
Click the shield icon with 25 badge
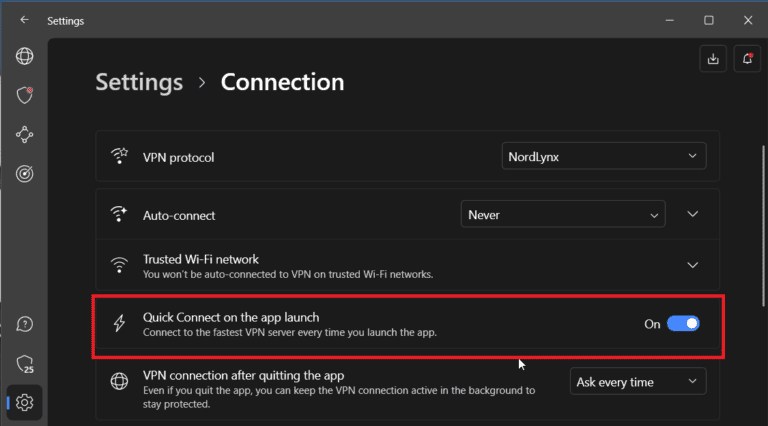pos(25,363)
